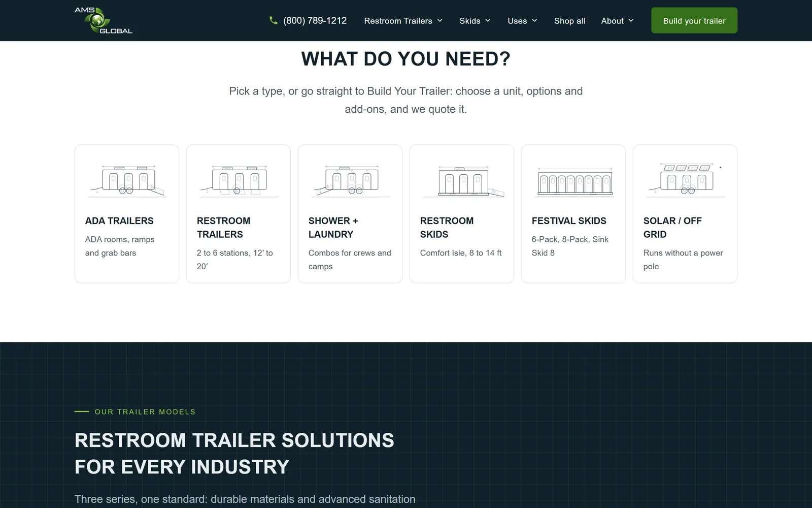Open the SOLAR / OFF GRID card title

tap(672, 228)
